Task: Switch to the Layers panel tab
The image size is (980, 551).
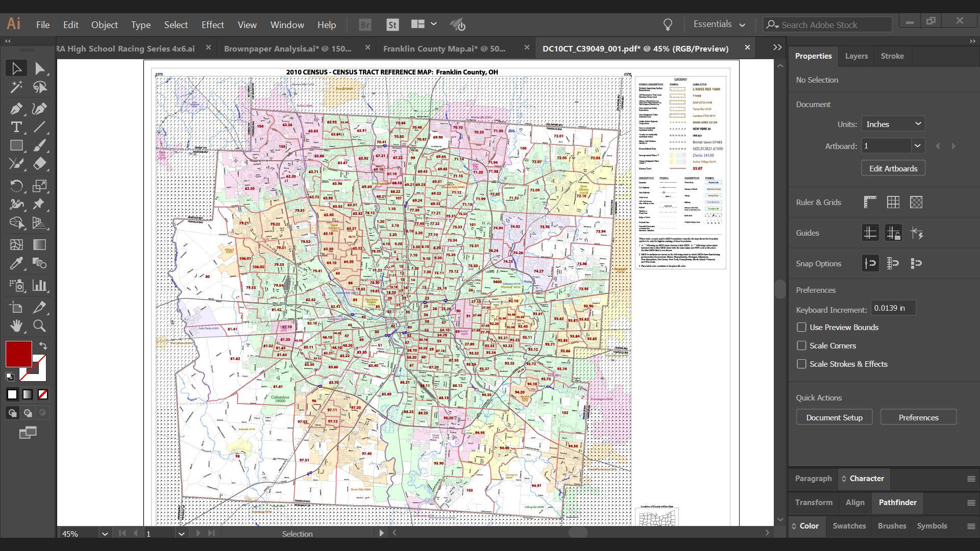Action: click(856, 56)
